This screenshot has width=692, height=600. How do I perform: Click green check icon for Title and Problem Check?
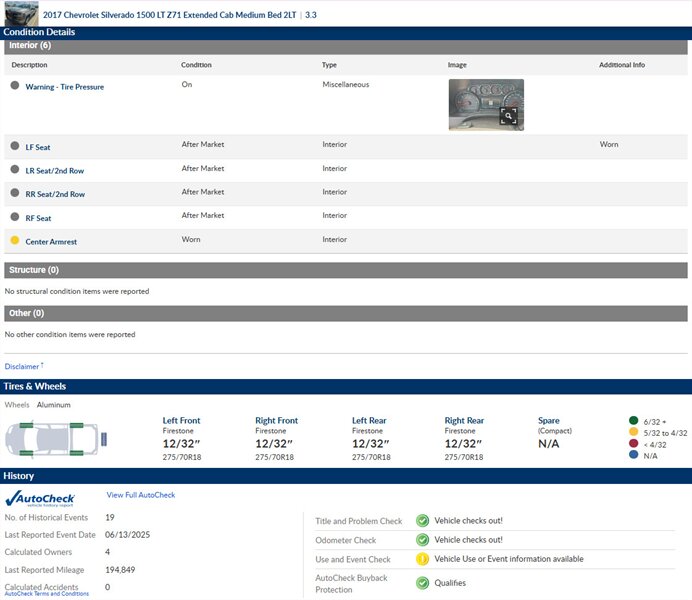pos(422,521)
